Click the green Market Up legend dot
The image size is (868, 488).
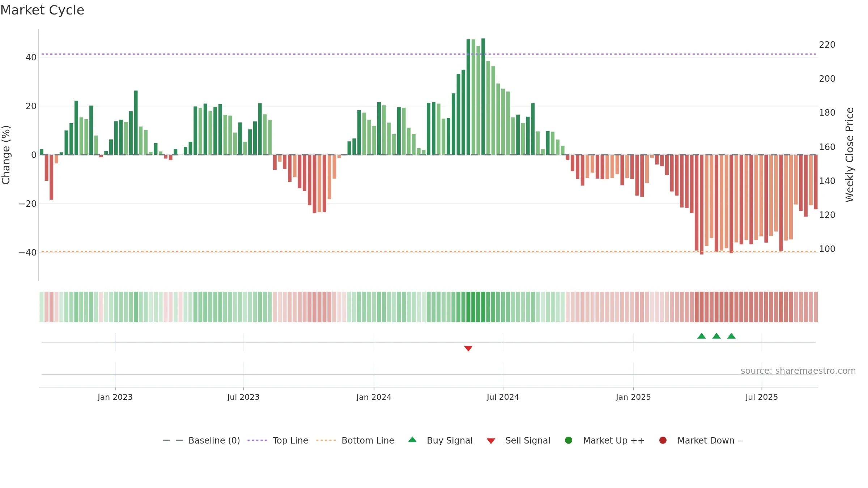point(569,440)
